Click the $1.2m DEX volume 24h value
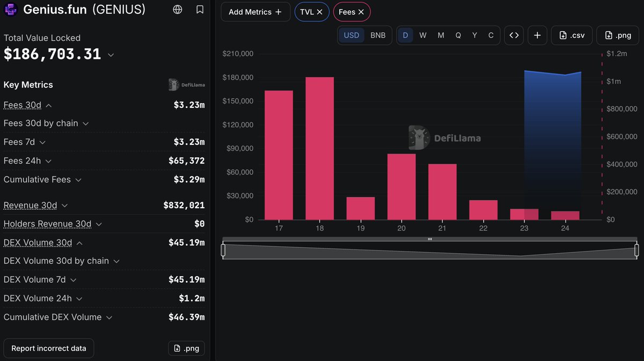This screenshot has width=644, height=361. click(x=192, y=299)
